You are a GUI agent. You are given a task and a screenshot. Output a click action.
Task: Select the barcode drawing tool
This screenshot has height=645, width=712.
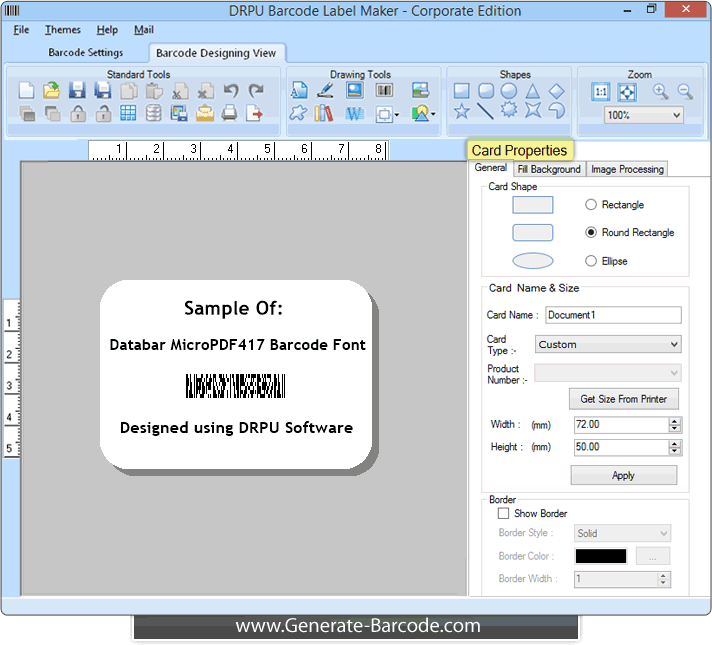(x=384, y=91)
